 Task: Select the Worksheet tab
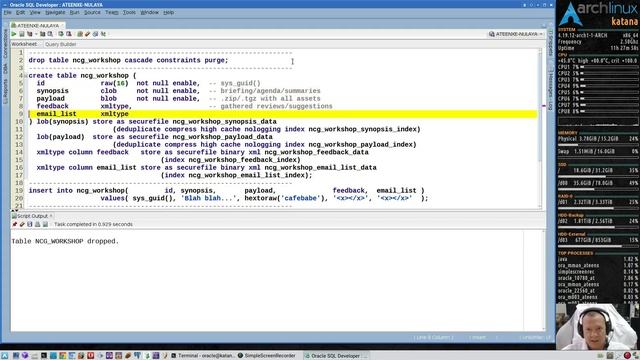tap(24, 44)
